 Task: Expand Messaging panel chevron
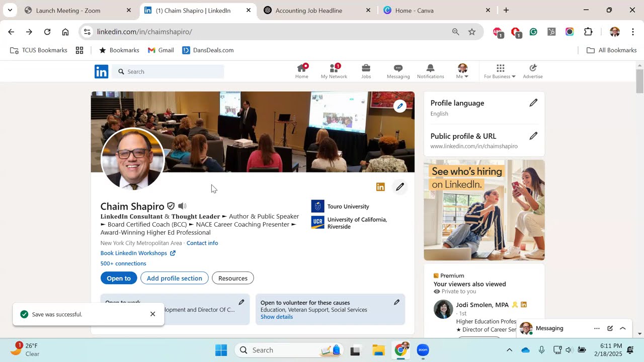point(623,328)
